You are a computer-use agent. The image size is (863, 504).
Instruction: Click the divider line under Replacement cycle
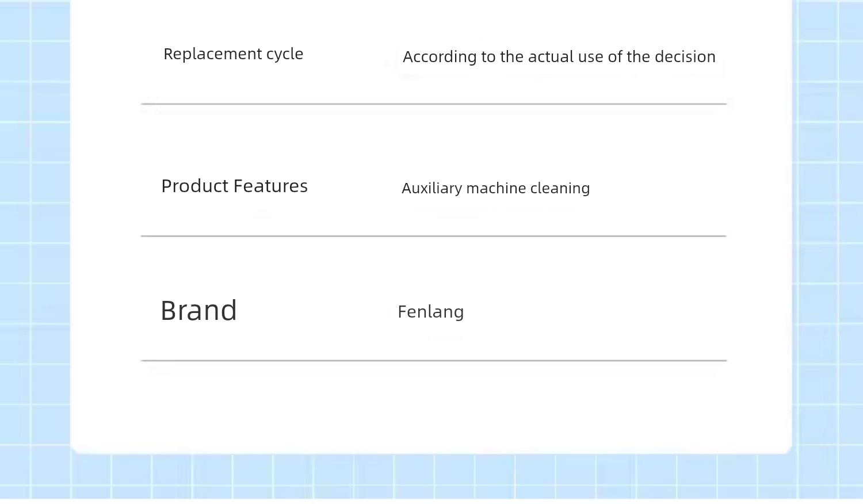[434, 104]
